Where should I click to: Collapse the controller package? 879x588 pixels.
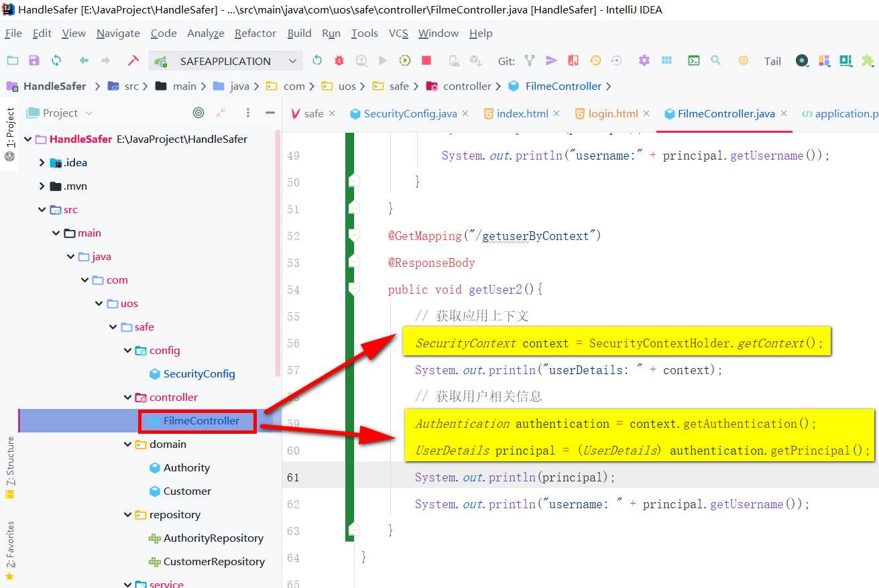point(127,398)
